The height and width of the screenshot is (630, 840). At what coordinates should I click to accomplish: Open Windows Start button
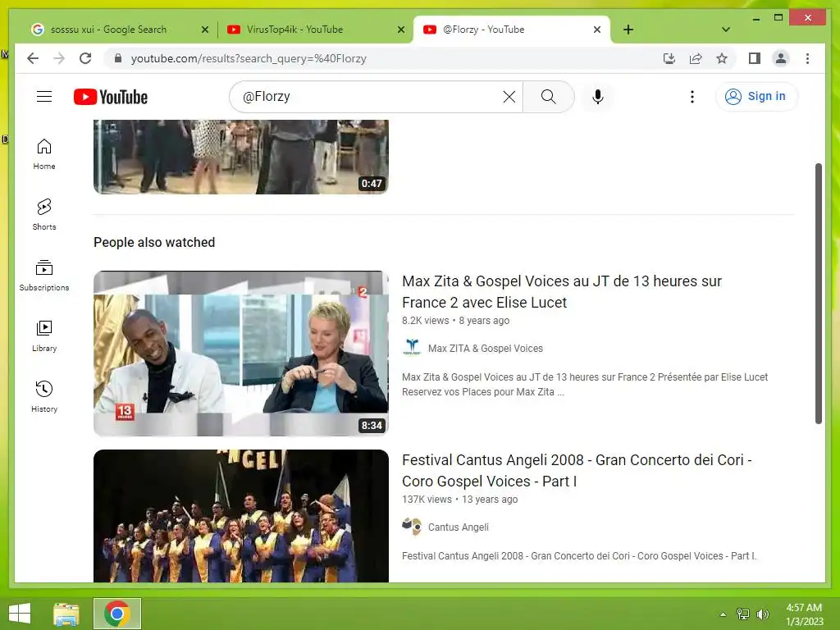[x=20, y=614]
